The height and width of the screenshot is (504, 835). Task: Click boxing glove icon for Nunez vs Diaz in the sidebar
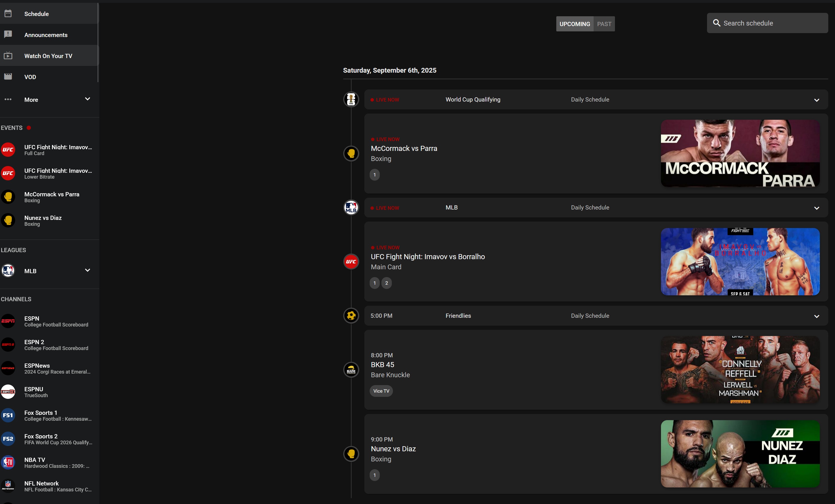click(x=8, y=220)
